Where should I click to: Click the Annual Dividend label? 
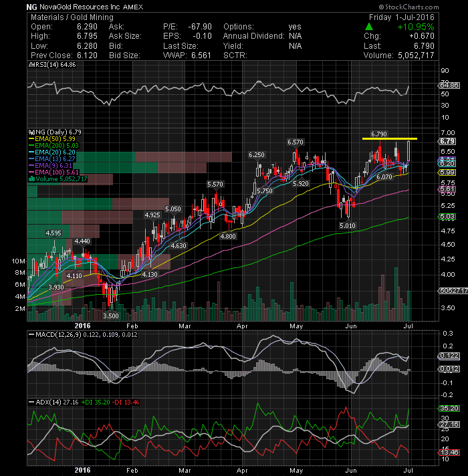pyautogui.click(x=254, y=36)
